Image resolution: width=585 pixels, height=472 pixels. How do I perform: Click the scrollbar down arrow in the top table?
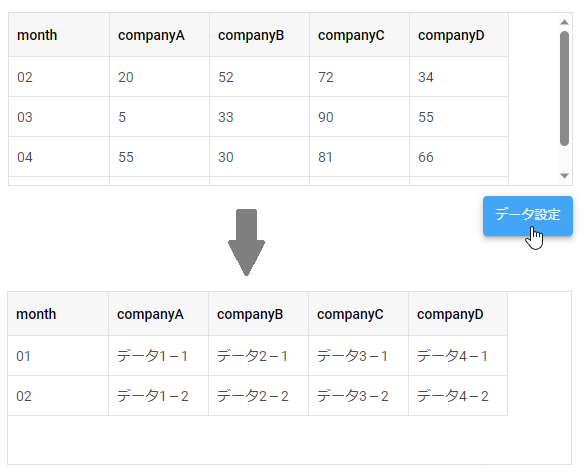pos(564,176)
